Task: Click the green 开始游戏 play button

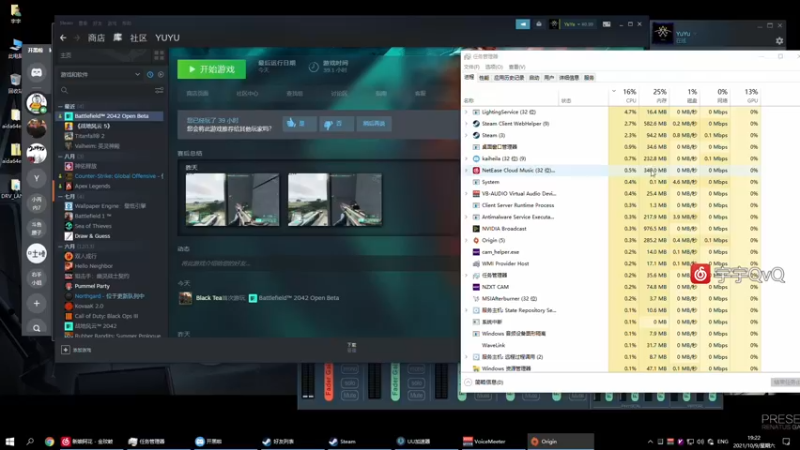Action: pos(211,69)
